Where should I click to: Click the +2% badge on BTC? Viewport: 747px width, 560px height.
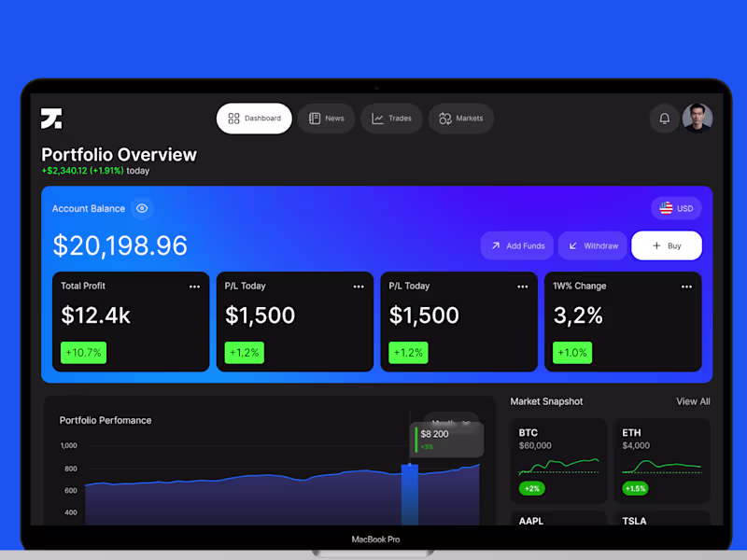pos(531,488)
